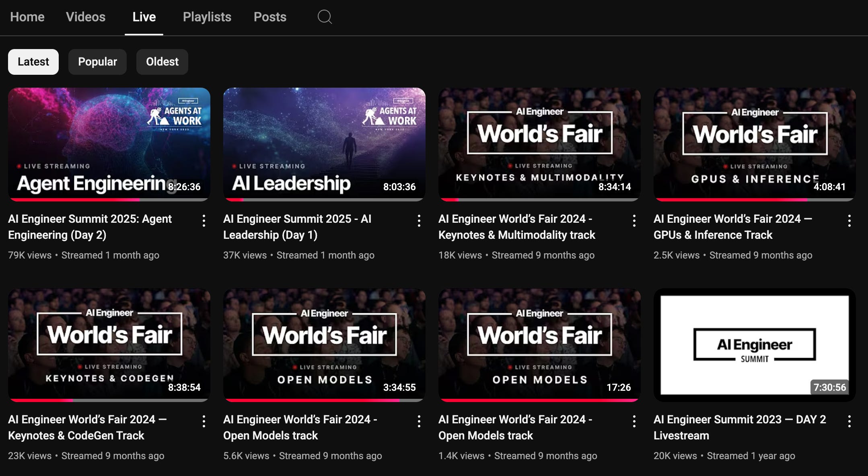Play the 17:26 Open Models thumbnail

click(539, 345)
